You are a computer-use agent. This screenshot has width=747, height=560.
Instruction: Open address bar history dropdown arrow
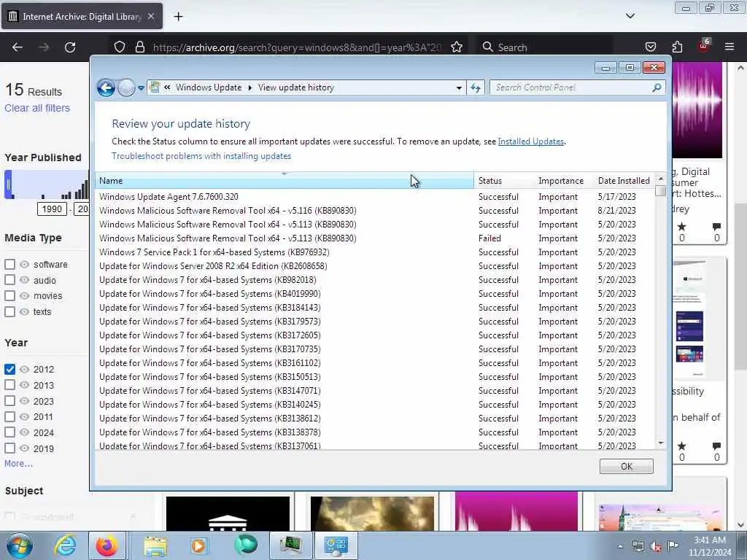click(x=459, y=87)
